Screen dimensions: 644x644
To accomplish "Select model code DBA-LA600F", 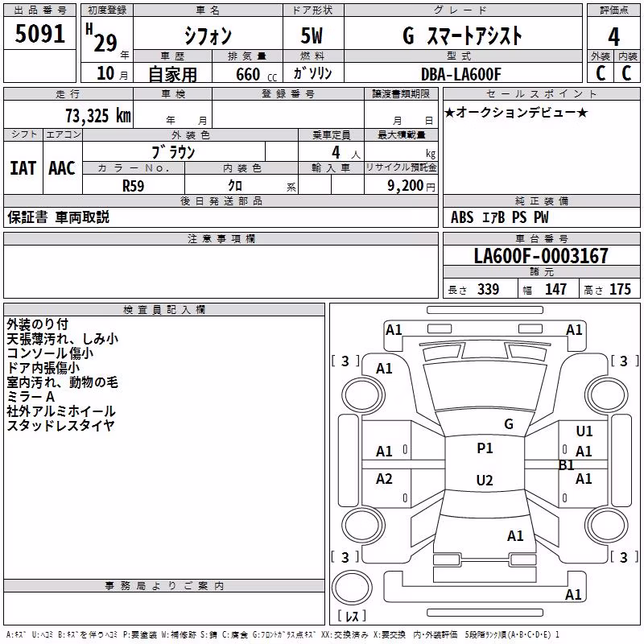I will click(x=461, y=74).
